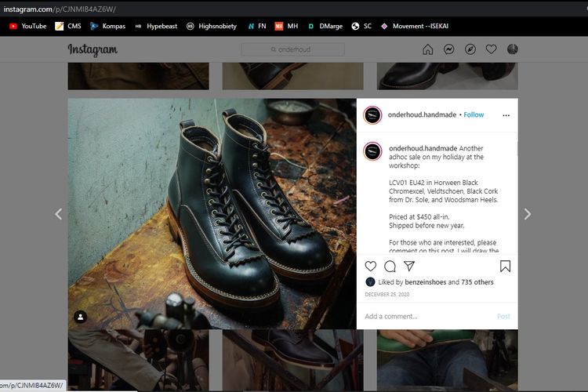588x392 pixels.
Task: Click the Instagram home icon
Action: pyautogui.click(x=427, y=49)
